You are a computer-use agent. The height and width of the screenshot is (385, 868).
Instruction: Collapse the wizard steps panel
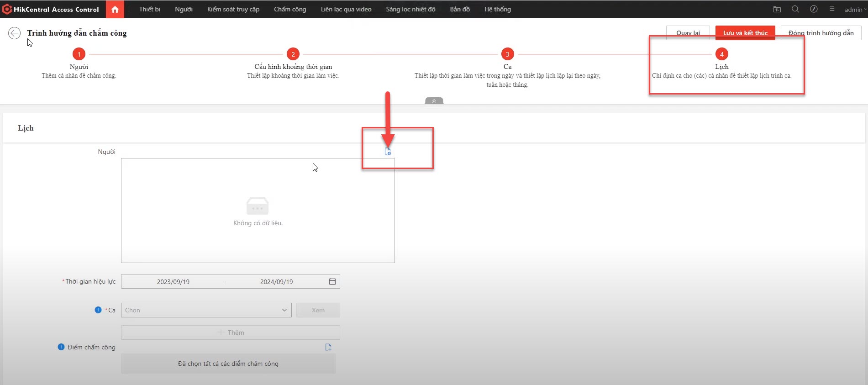tap(434, 101)
